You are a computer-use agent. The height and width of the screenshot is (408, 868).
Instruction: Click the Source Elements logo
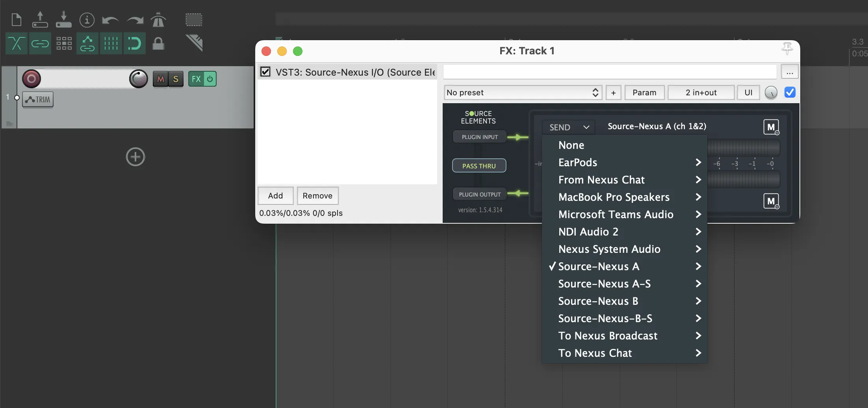(478, 117)
